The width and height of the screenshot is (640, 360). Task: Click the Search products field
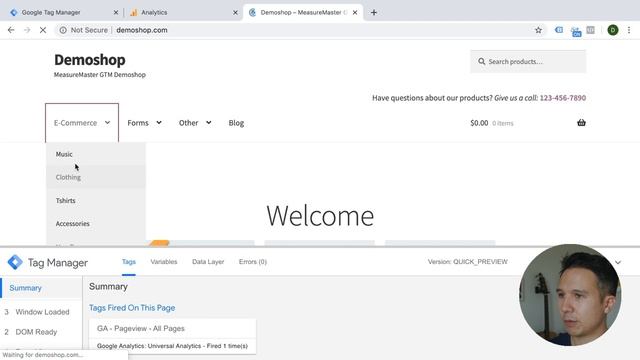point(528,61)
